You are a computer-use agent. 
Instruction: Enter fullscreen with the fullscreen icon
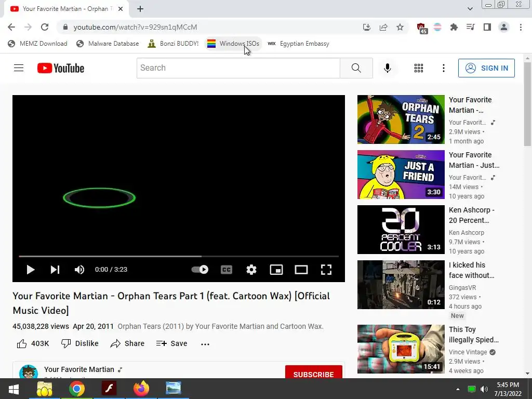(x=326, y=270)
